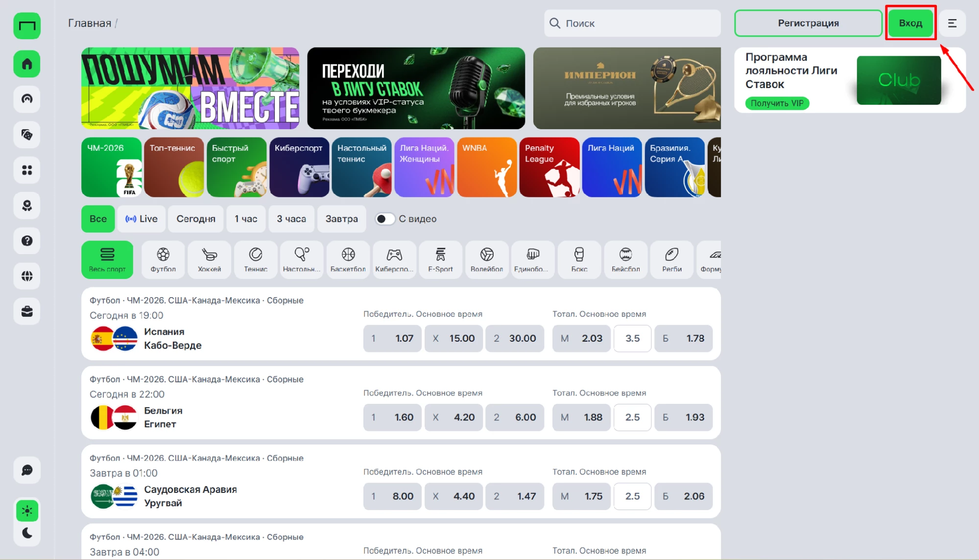Switch to the Live tab

(x=142, y=219)
